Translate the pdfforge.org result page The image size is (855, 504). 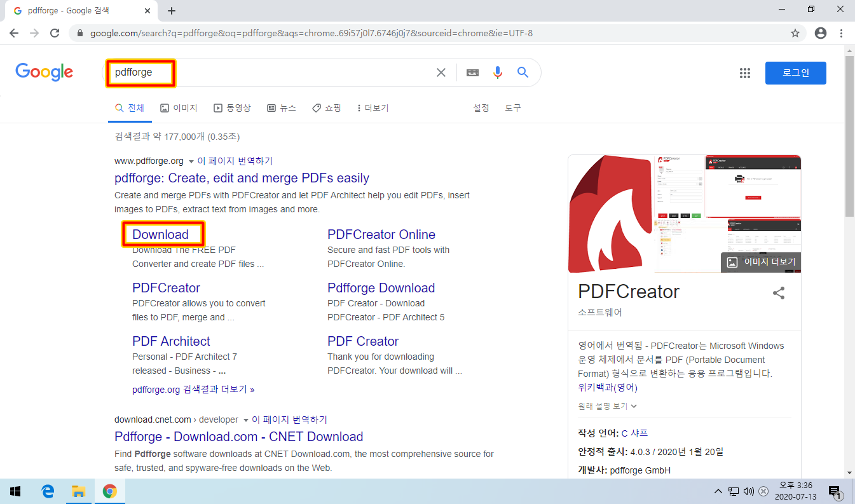235,161
